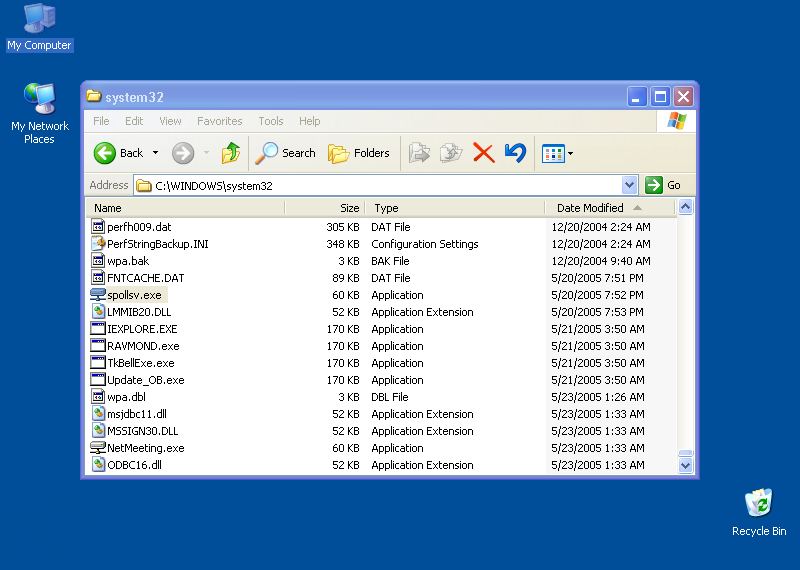
Task: Open the Back history dropdown arrow
Action: [156, 153]
